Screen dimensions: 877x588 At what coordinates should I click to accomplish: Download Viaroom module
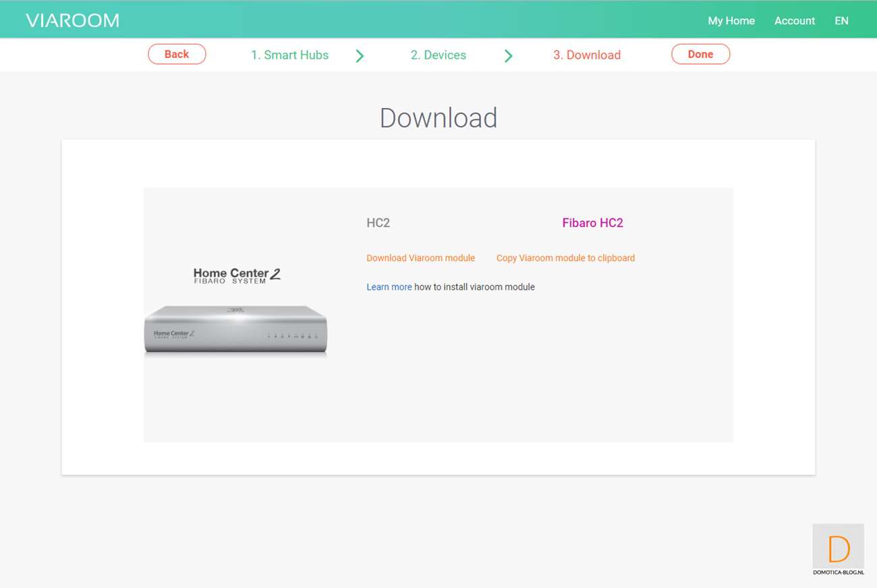point(420,258)
